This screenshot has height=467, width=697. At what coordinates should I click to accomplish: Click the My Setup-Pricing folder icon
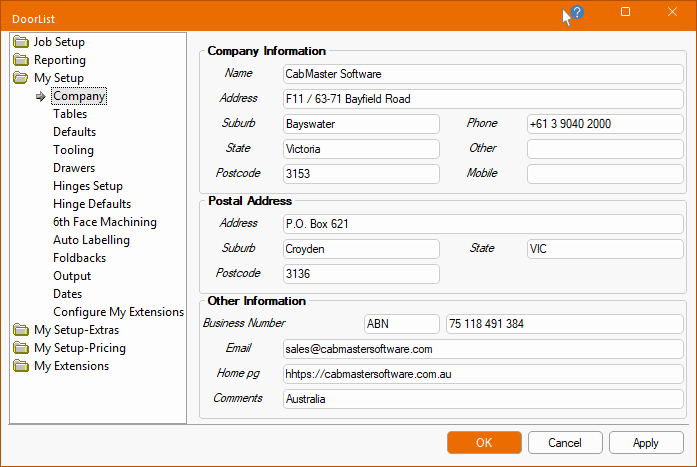tap(21, 348)
